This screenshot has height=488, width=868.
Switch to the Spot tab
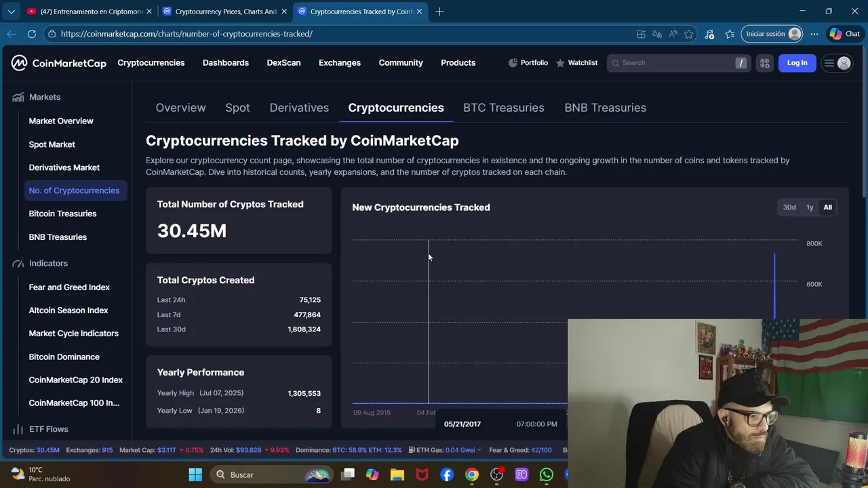pos(237,108)
